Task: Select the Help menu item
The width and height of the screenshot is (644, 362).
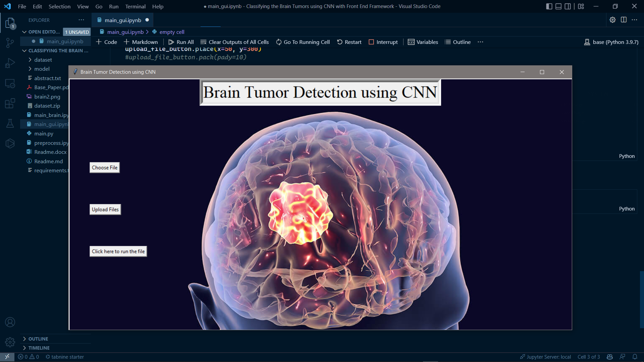Action: 157,6
